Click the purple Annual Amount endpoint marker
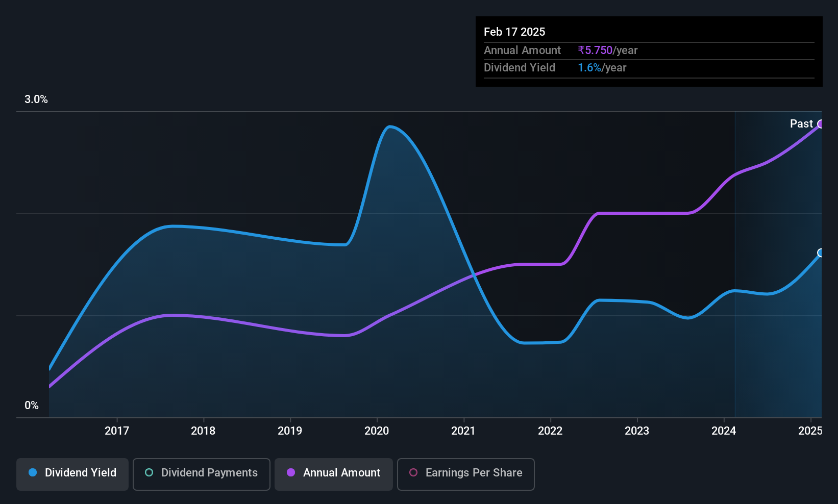This screenshot has width=838, height=504. point(821,124)
